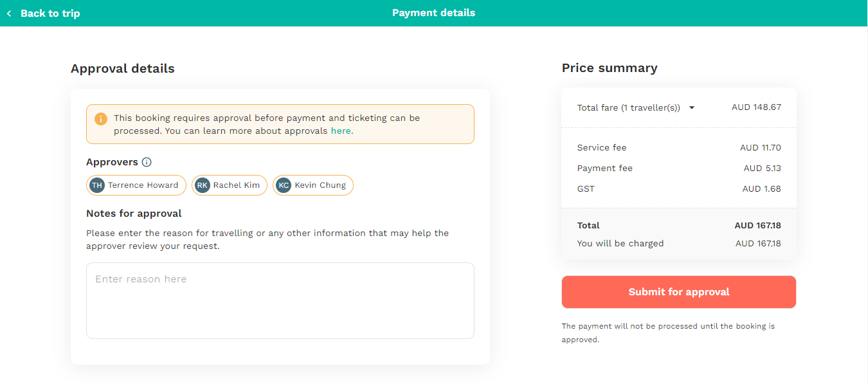Submit the booking for approval
The width and height of the screenshot is (868, 384).
pos(679,292)
